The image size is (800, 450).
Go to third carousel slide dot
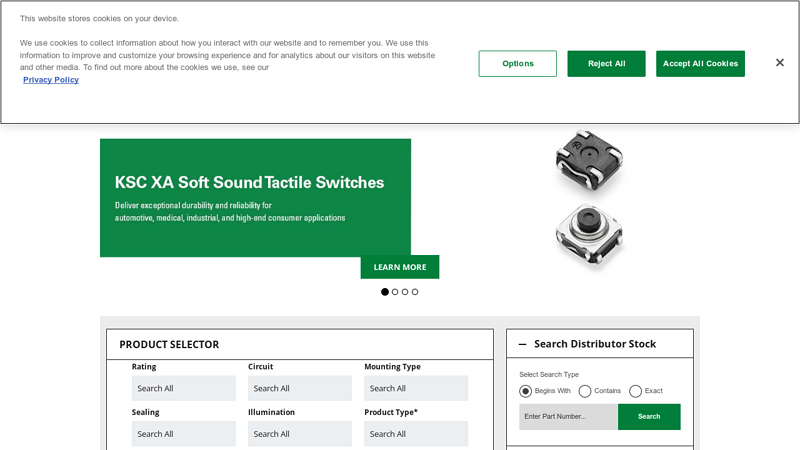coord(405,292)
